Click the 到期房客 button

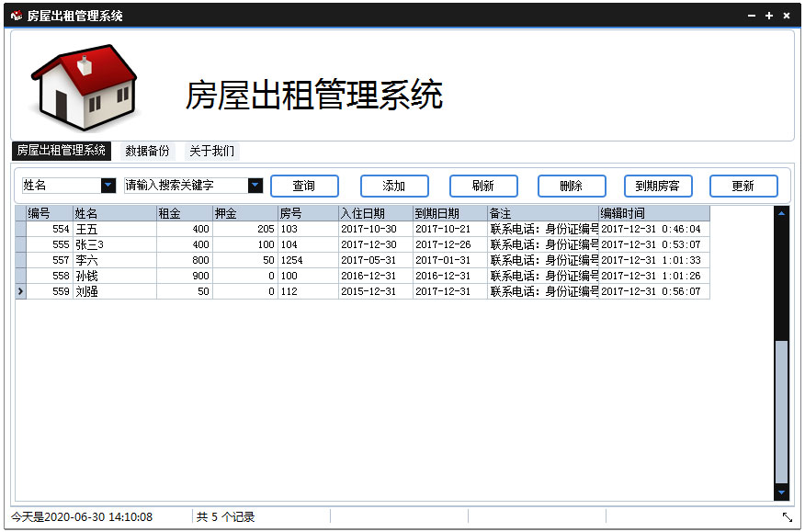(658, 186)
